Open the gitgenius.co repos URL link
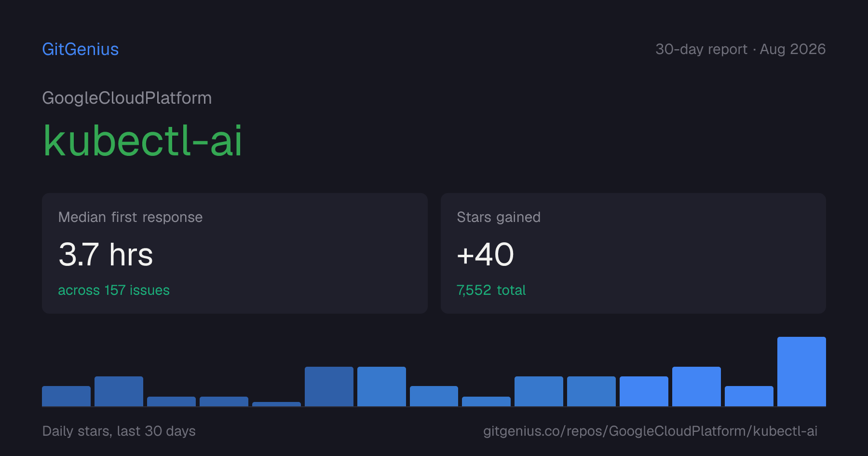 tap(650, 431)
